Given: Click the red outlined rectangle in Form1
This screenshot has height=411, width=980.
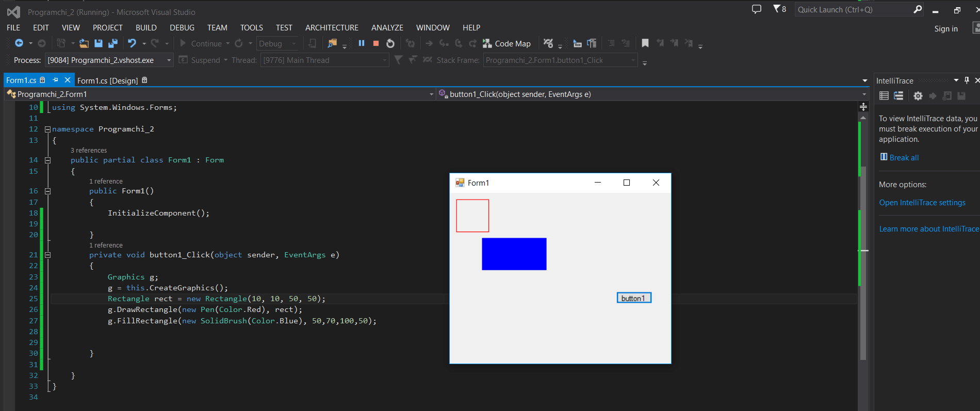Looking at the screenshot, I should coord(472,216).
